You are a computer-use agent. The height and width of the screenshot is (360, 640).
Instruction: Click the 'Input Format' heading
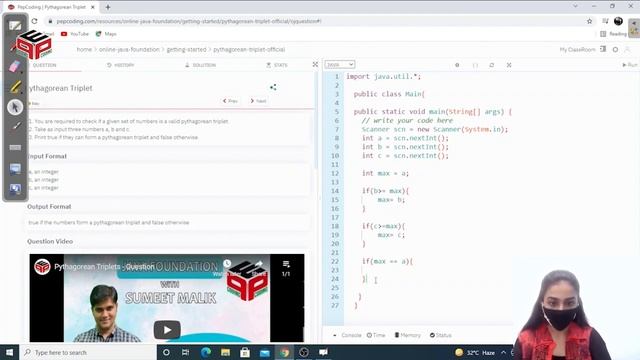pyautogui.click(x=47, y=156)
